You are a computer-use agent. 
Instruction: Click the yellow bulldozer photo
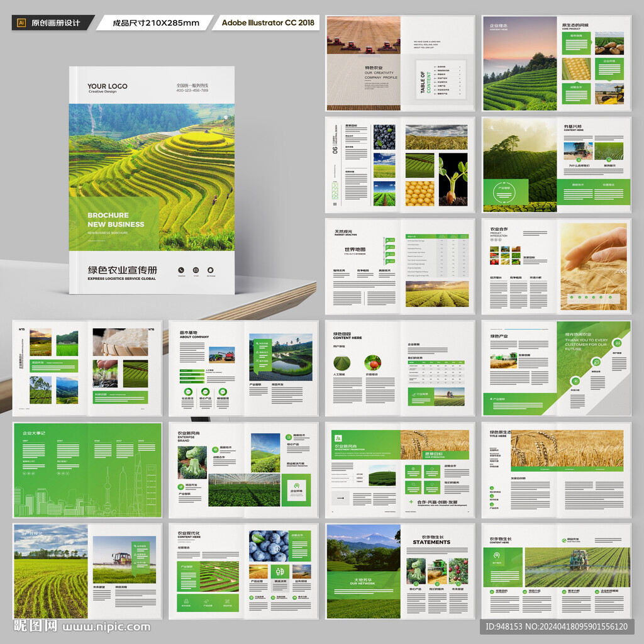[x=609, y=94]
